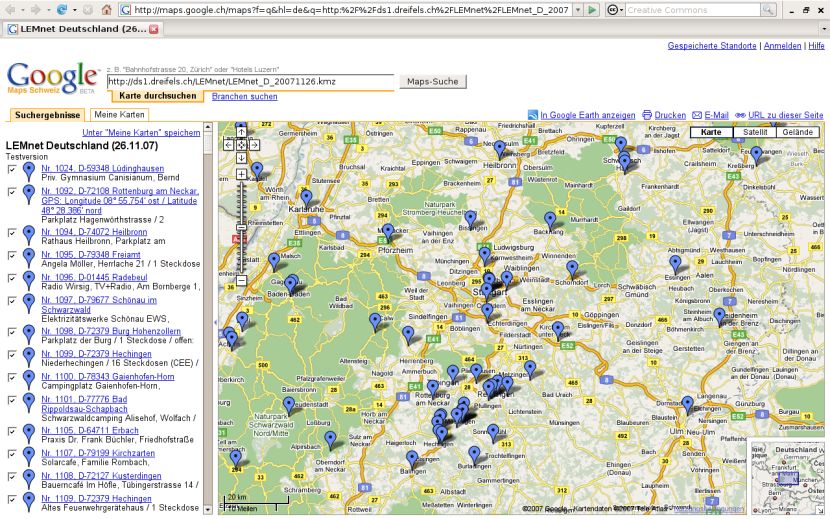The width and height of the screenshot is (830, 519).
Task: Click the map pin near Freudenstadt
Action: (x=288, y=406)
